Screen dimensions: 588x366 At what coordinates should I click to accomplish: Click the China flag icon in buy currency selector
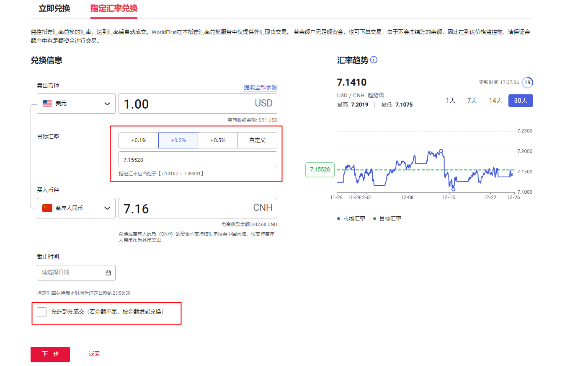pyautogui.click(x=47, y=208)
